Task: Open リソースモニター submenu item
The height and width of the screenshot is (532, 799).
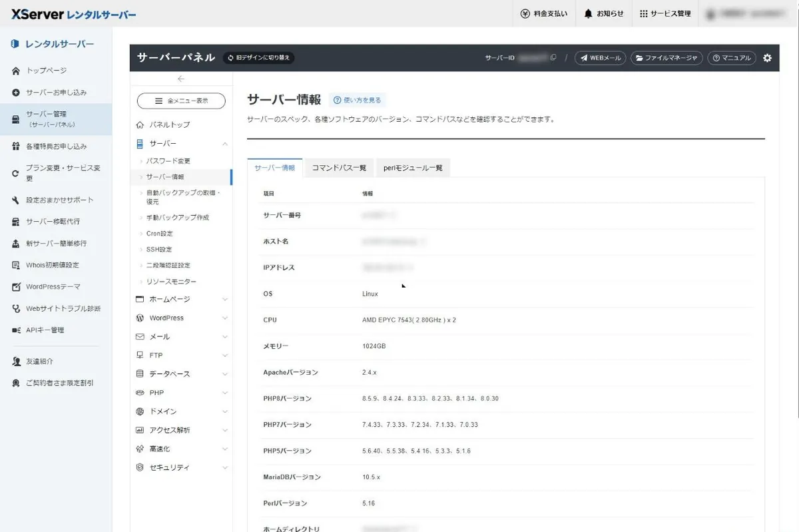Action: pos(171,282)
